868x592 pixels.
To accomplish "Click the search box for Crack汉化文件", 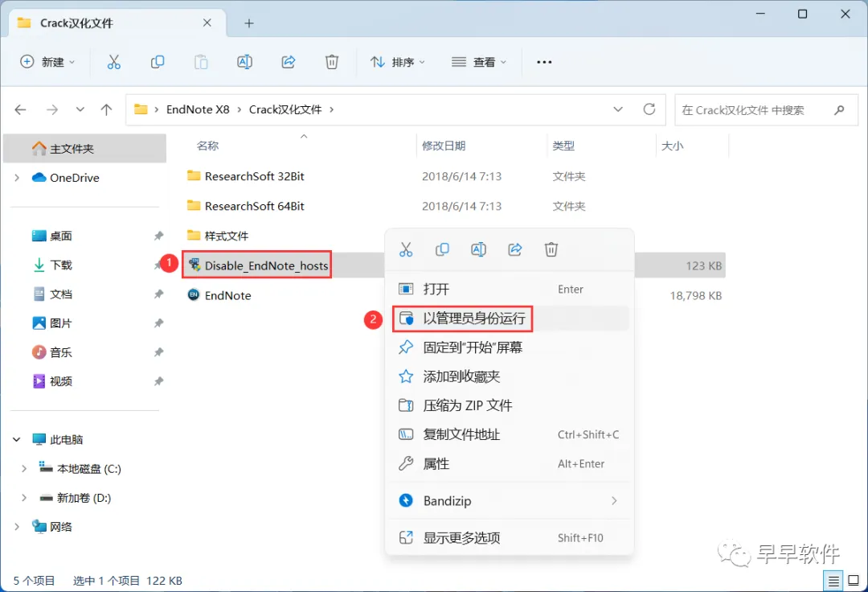I will point(766,109).
